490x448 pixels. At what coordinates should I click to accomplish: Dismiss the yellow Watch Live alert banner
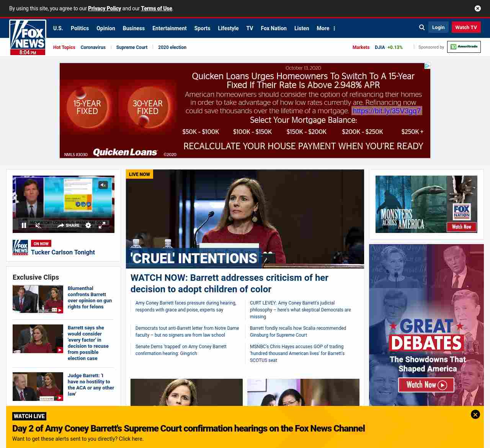pyautogui.click(x=475, y=414)
